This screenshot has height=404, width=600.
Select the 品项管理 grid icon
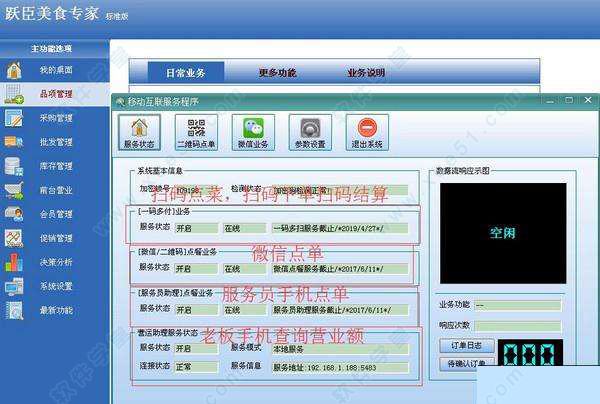click(x=14, y=94)
